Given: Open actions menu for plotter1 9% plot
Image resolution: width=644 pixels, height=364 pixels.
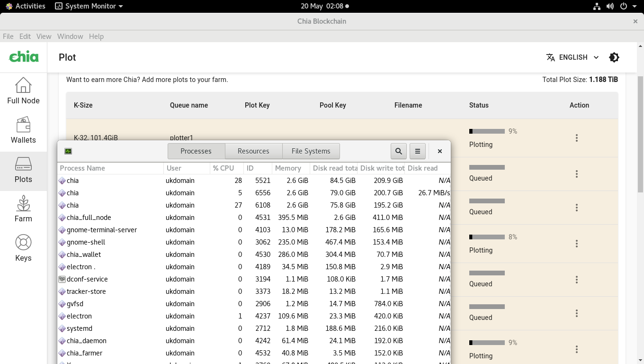Looking at the screenshot, I should (x=577, y=138).
